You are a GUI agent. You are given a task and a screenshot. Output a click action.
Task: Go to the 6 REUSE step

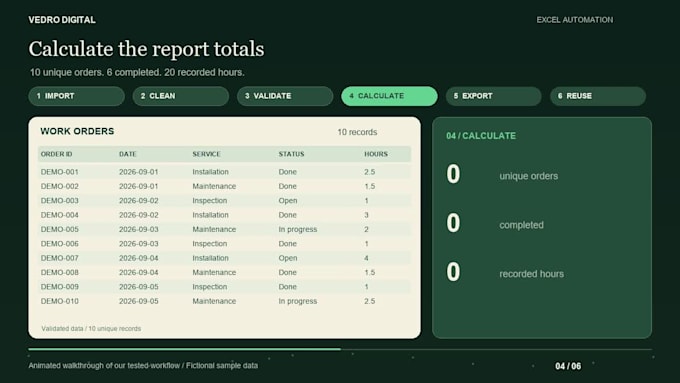(x=598, y=96)
